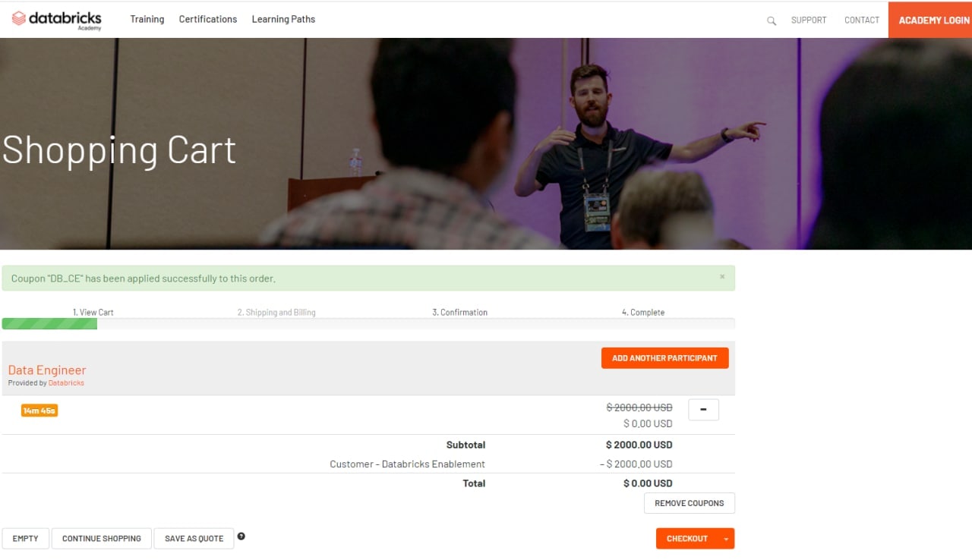Open the Databricks Academy logo home link
972x560 pixels.
(57, 20)
